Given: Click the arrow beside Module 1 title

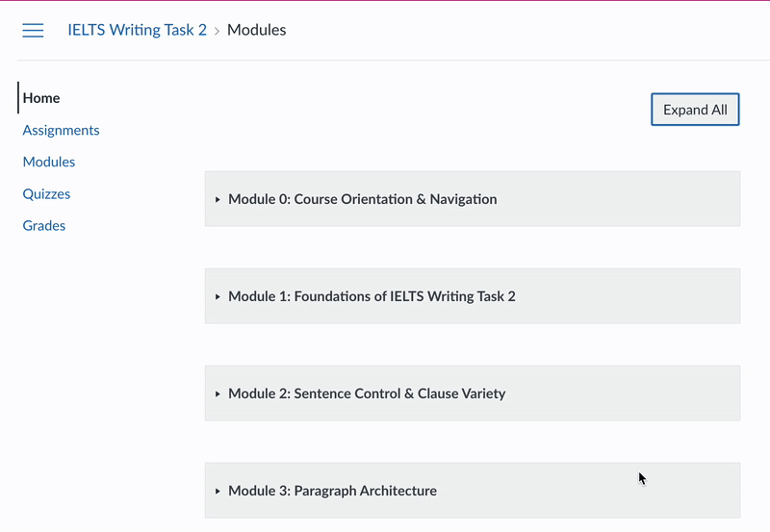Looking at the screenshot, I should pyautogui.click(x=218, y=297).
